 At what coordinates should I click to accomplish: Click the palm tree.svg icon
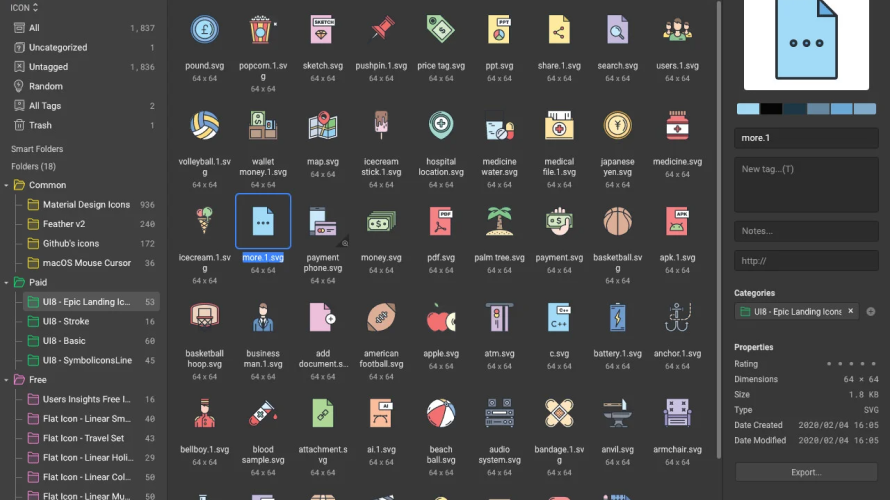[499, 222]
